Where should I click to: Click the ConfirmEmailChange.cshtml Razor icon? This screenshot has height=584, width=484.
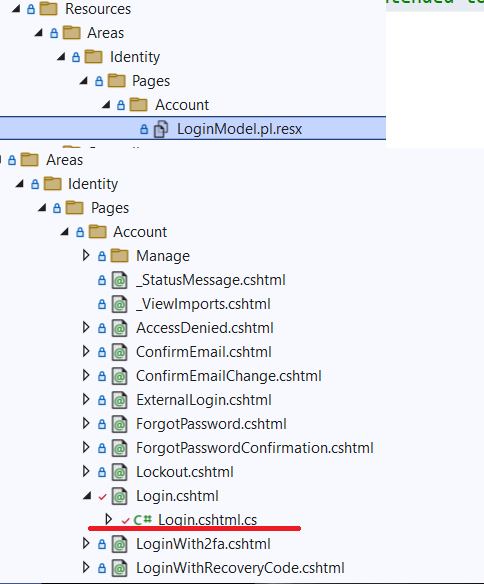click(120, 376)
